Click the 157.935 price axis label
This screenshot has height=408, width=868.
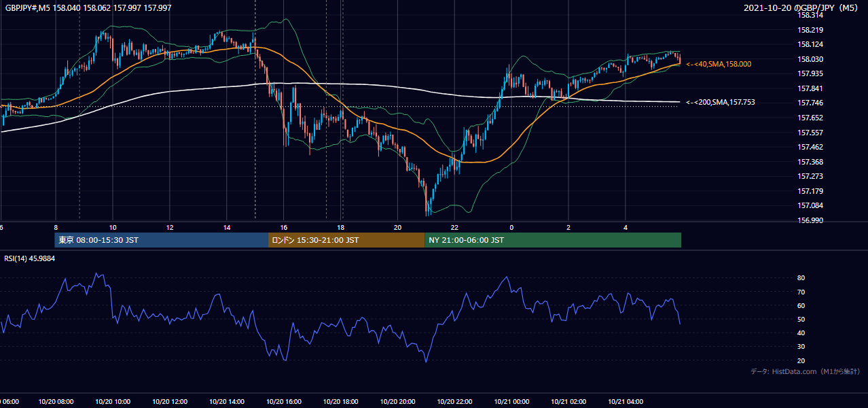[x=810, y=73]
